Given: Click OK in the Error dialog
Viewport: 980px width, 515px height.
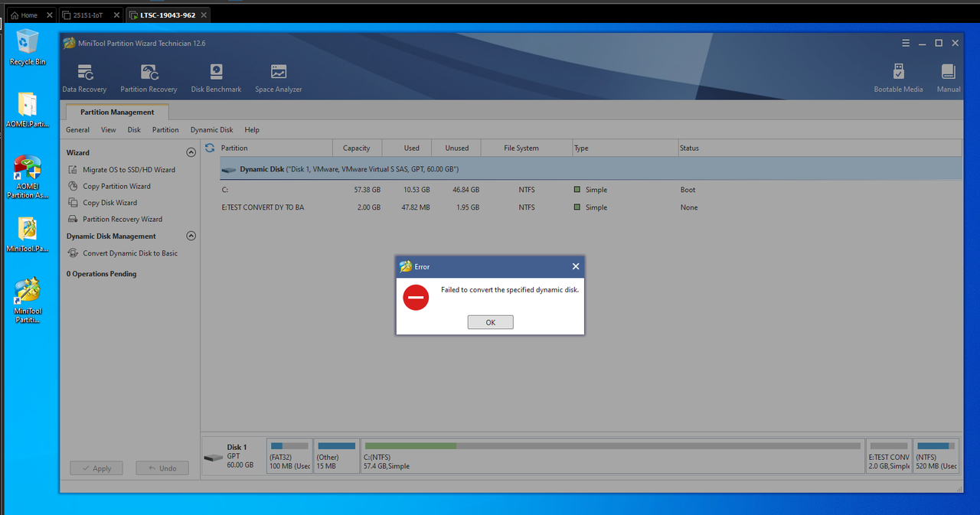Looking at the screenshot, I should click(491, 322).
